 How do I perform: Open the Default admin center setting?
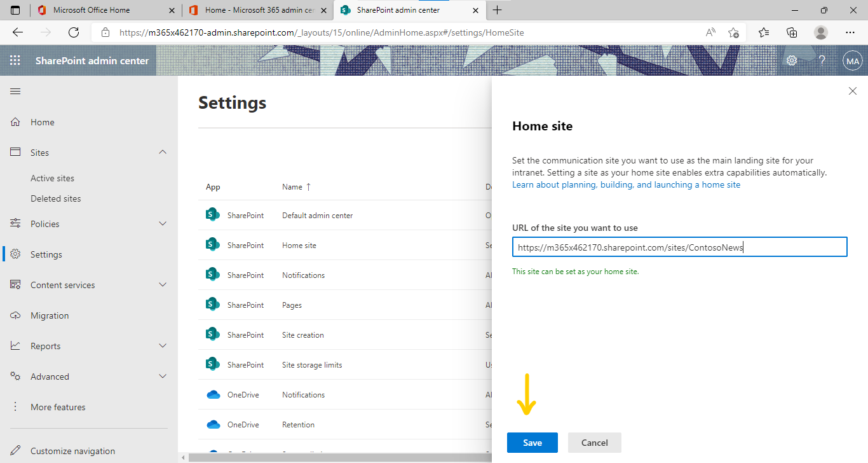click(x=318, y=215)
